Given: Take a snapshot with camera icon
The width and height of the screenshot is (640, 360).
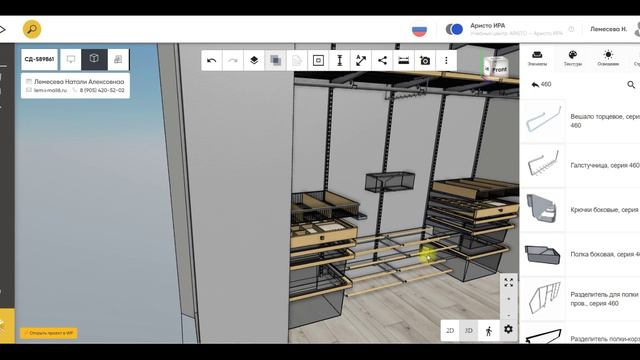Looking at the screenshot, I should (x=425, y=61).
